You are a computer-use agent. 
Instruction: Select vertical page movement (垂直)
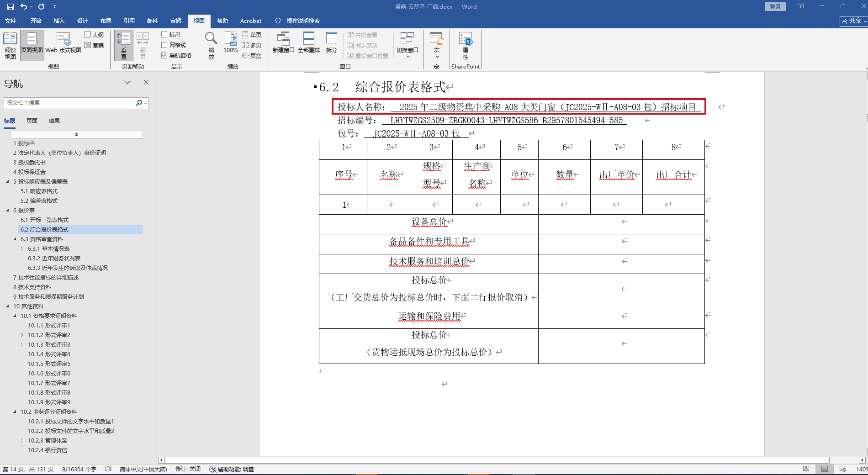(x=124, y=46)
